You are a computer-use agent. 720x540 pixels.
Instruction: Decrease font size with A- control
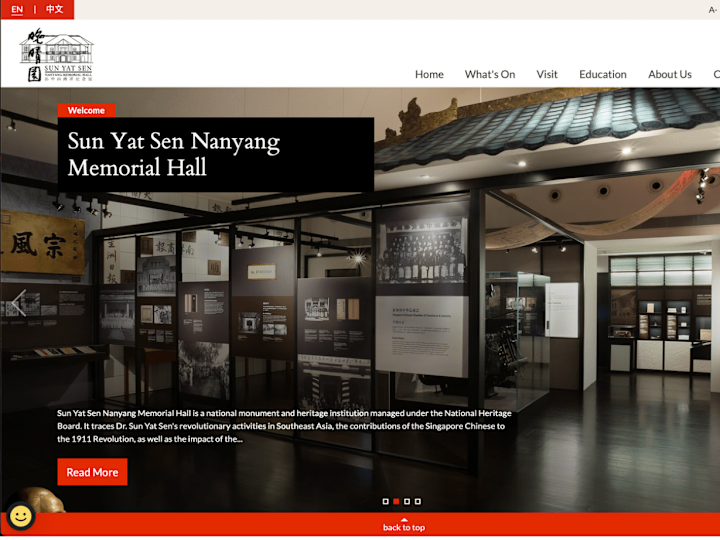click(713, 10)
